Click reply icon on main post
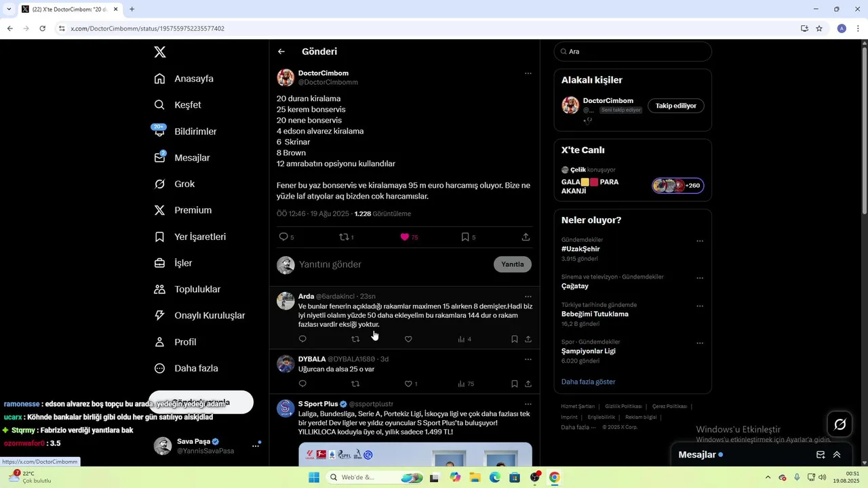This screenshot has width=868, height=488. pyautogui.click(x=283, y=237)
